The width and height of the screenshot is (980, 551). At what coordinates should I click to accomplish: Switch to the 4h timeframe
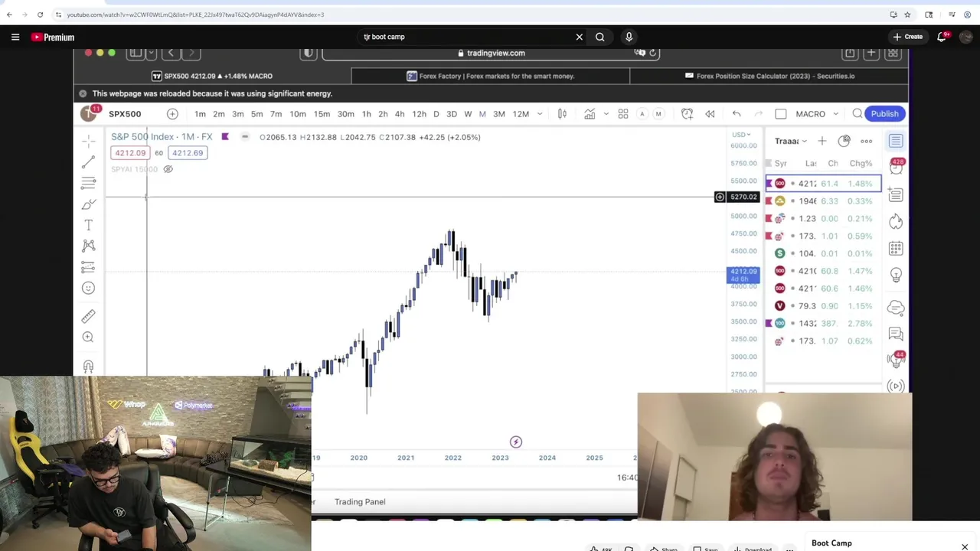pyautogui.click(x=400, y=114)
